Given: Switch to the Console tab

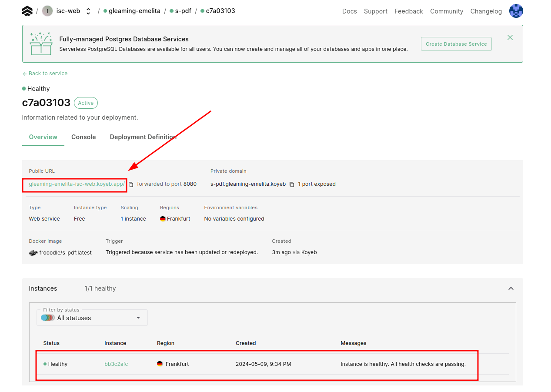Looking at the screenshot, I should (x=83, y=137).
